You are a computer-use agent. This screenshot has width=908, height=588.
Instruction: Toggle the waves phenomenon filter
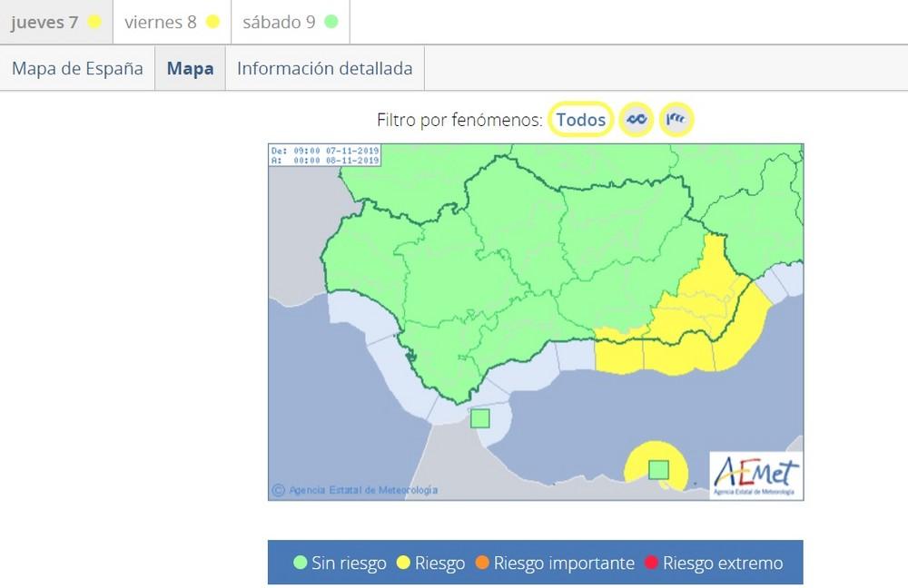point(636,119)
